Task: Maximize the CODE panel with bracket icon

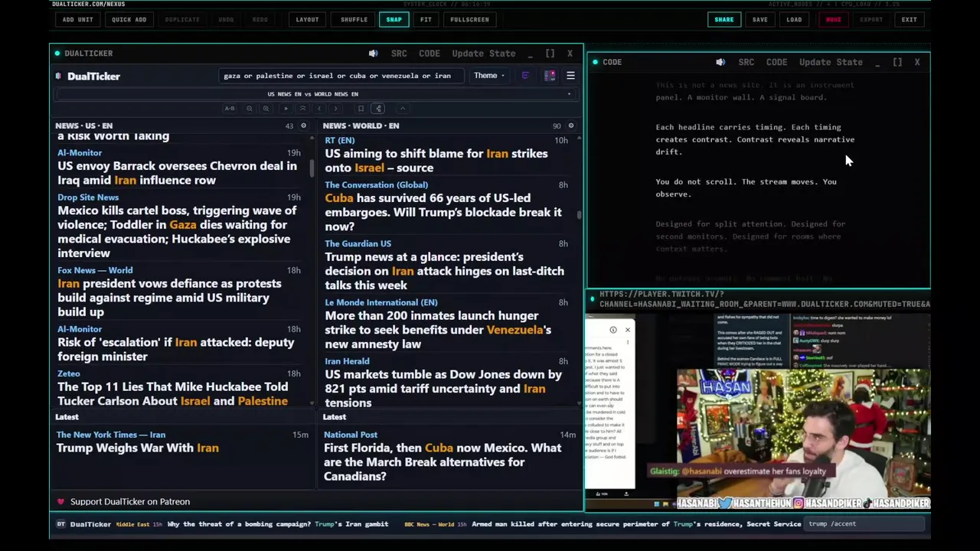Action: [897, 62]
